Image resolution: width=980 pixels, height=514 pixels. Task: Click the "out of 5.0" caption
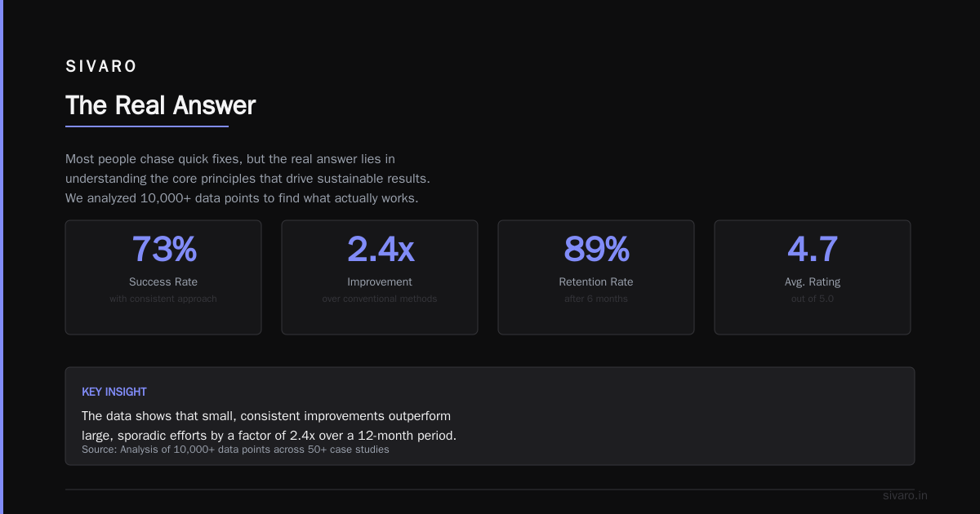tap(813, 299)
